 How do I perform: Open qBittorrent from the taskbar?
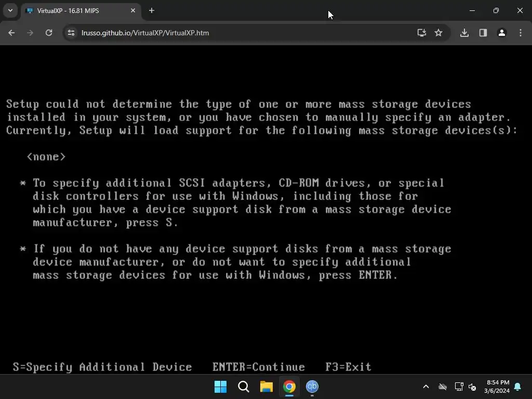(x=312, y=387)
